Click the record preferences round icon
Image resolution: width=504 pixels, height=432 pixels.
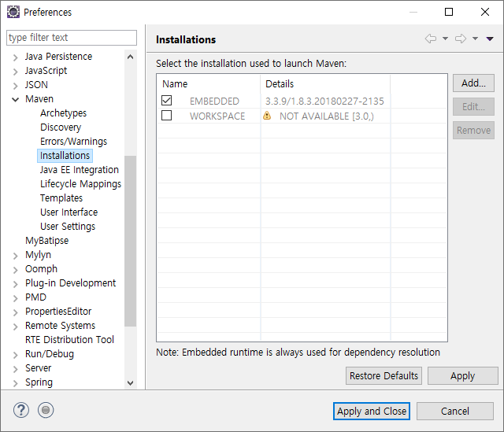(46, 410)
